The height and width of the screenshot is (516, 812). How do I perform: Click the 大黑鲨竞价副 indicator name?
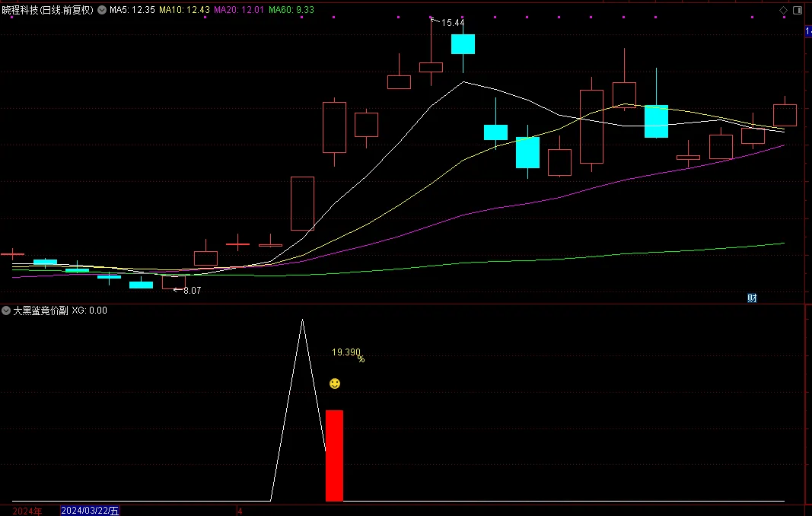pyautogui.click(x=40, y=311)
